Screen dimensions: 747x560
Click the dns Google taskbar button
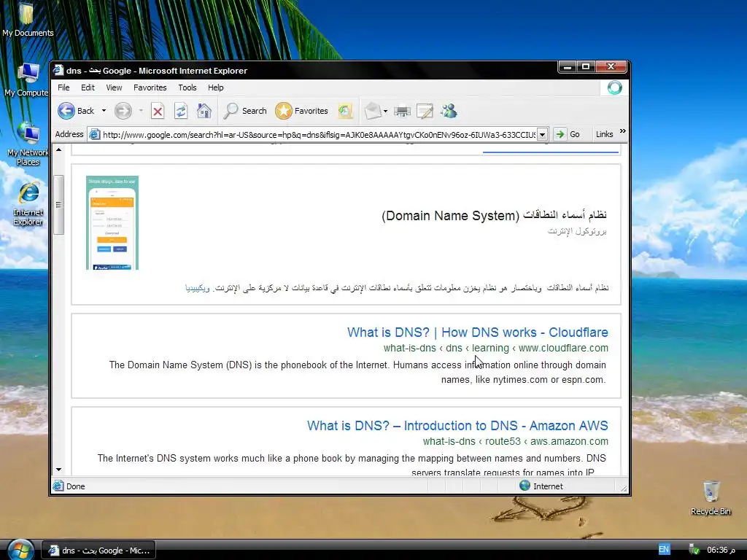[x=98, y=551]
